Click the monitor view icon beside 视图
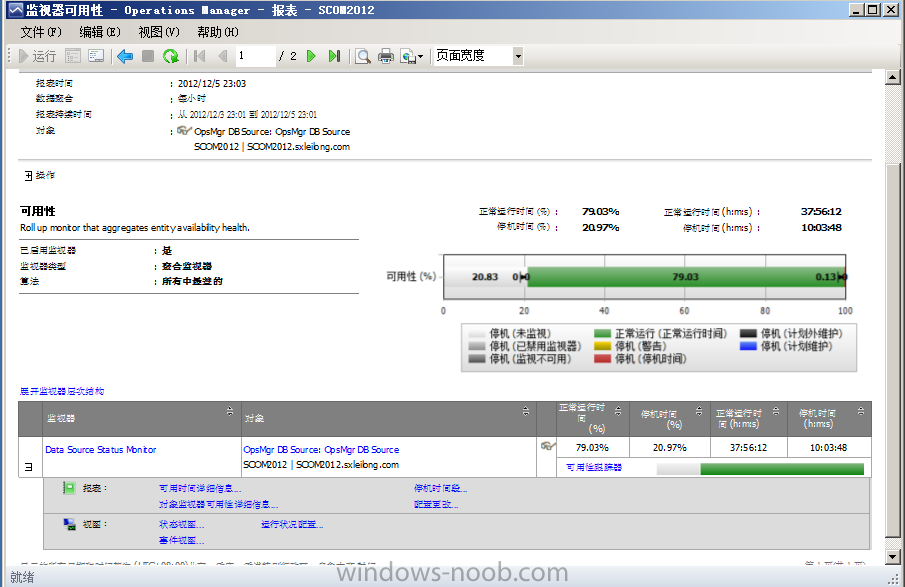 click(x=69, y=524)
